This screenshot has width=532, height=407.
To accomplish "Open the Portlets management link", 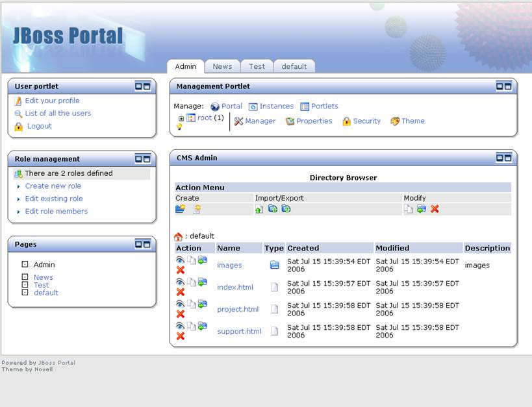I will [x=325, y=106].
